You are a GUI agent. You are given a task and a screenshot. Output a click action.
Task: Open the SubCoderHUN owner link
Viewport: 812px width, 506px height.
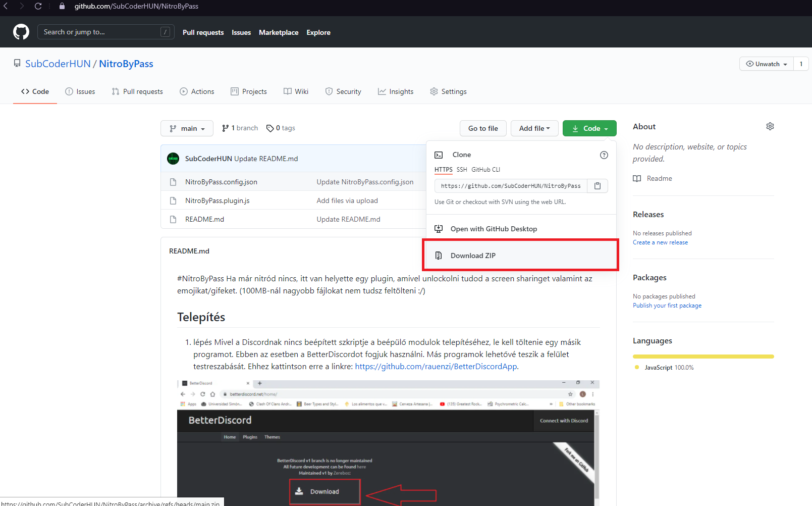(x=58, y=64)
